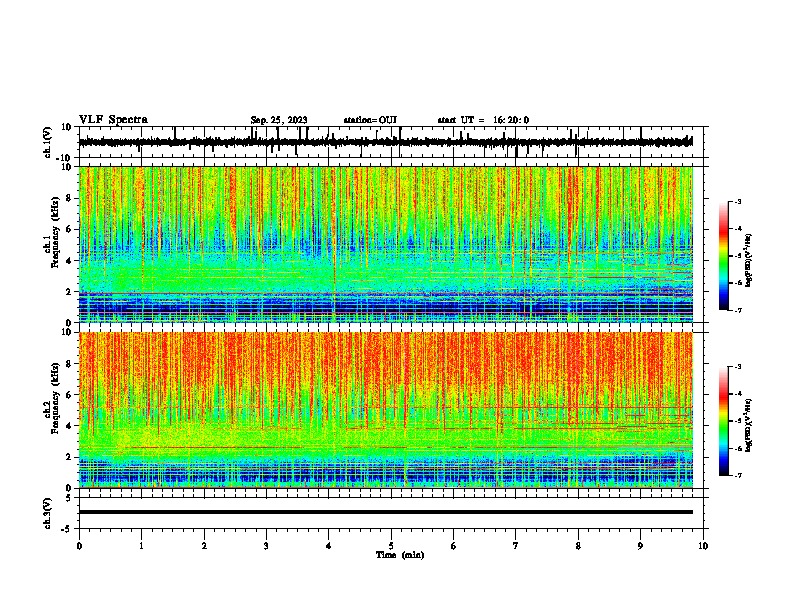Click time axis tick label "3"

tap(266, 546)
